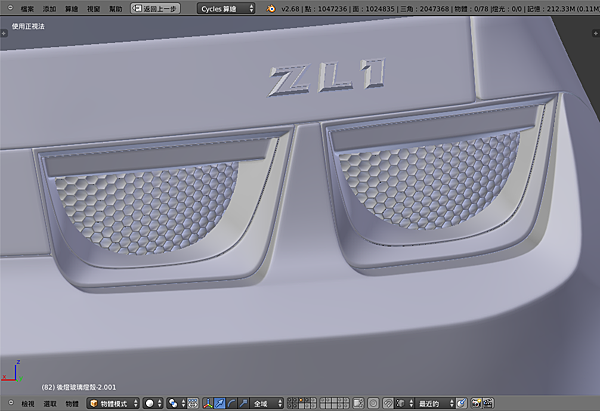Toggle the lock camera and layers to scene icon
The image size is (600, 411).
358,403
